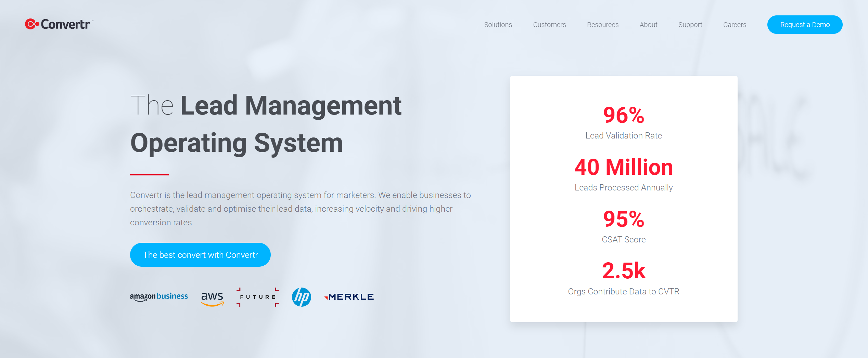Click the Request a Demo button

tap(805, 24)
